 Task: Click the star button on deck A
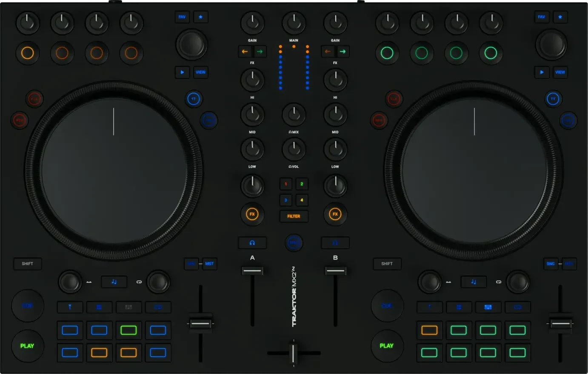(201, 17)
